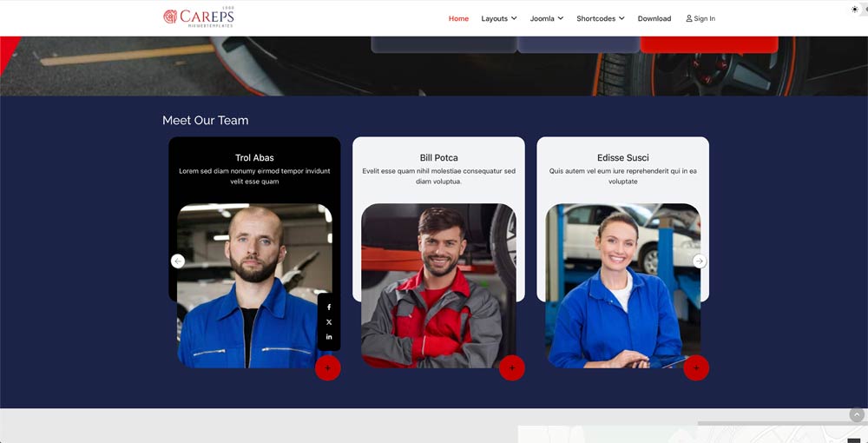Click the red plus button under Bill Potca
The height and width of the screenshot is (443, 868).
(x=512, y=368)
